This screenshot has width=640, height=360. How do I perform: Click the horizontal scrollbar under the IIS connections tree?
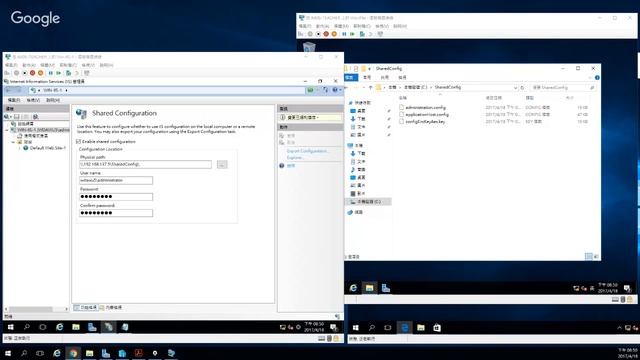coord(36,309)
